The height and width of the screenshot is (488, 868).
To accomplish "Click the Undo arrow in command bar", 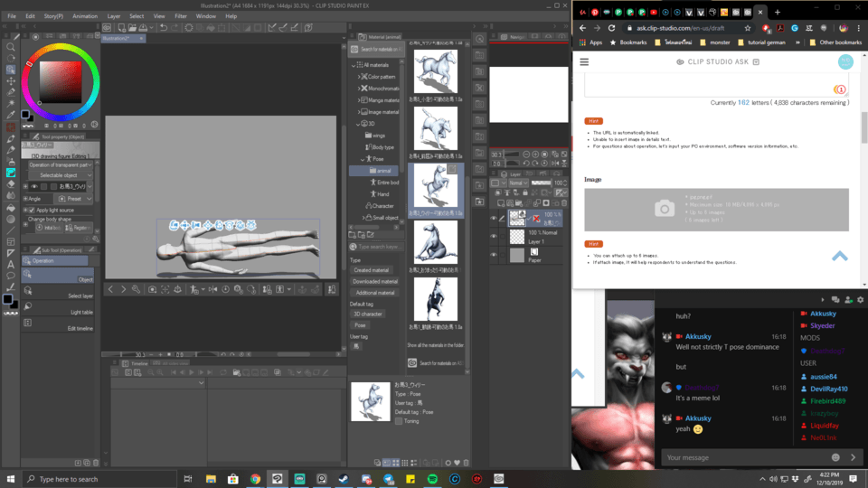I will (x=164, y=28).
